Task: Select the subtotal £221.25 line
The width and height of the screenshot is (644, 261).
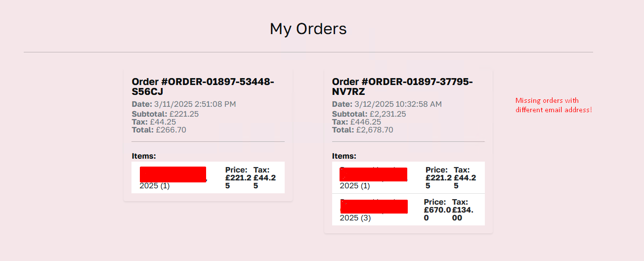Action: [165, 114]
